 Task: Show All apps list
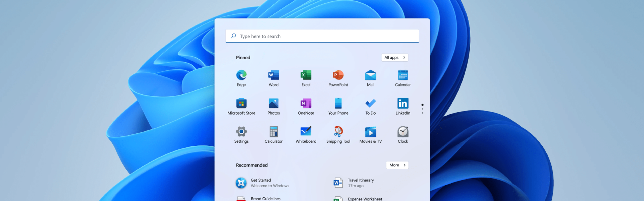click(394, 57)
